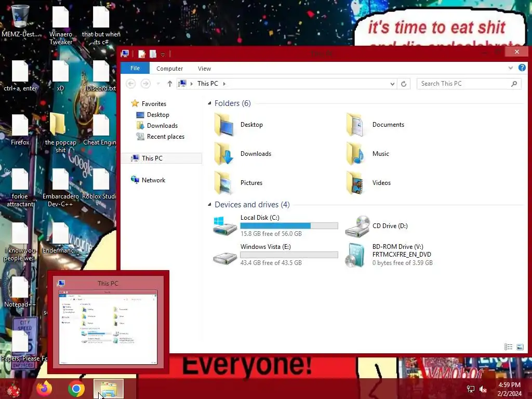This screenshot has height=399, width=532.
Task: Click the File Explorer taskbar button
Action: click(109, 389)
